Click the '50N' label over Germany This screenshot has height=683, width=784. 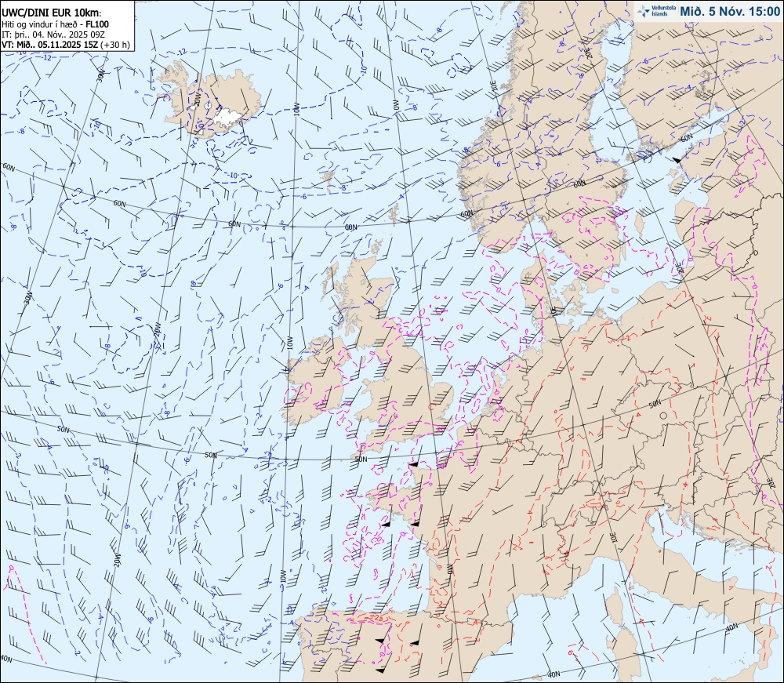[x=655, y=404]
